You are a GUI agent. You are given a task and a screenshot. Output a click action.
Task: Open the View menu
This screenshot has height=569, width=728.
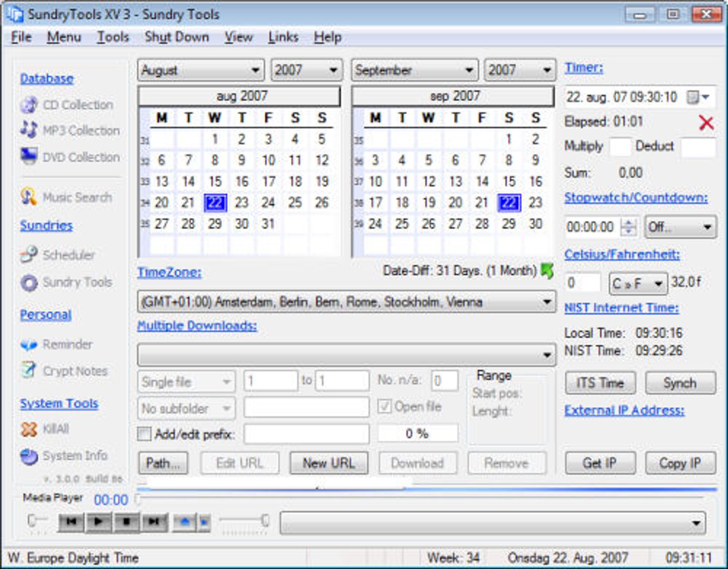click(x=238, y=37)
